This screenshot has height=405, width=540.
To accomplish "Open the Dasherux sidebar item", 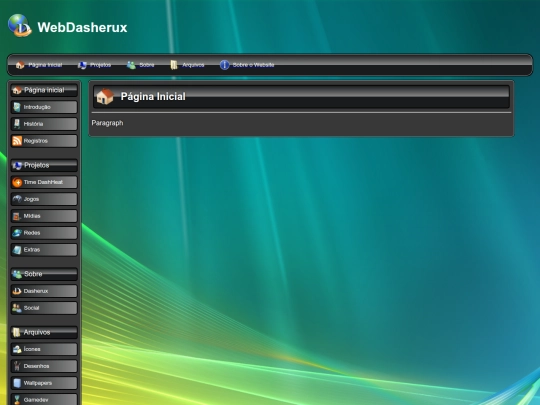I will tap(44, 291).
